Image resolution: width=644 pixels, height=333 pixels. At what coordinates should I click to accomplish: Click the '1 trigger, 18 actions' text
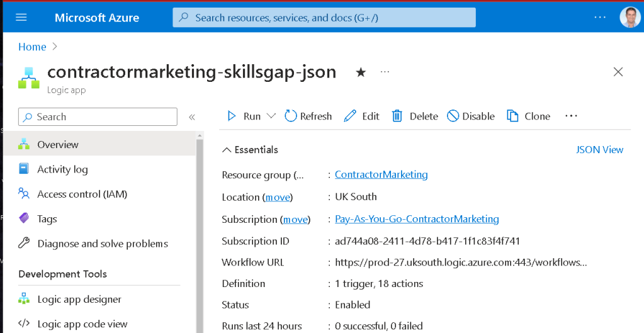click(x=379, y=283)
